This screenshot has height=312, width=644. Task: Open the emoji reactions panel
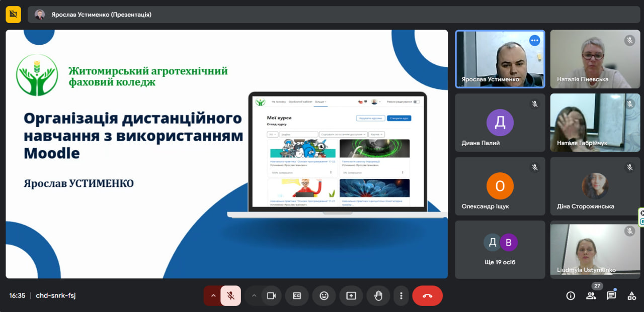[x=324, y=296]
